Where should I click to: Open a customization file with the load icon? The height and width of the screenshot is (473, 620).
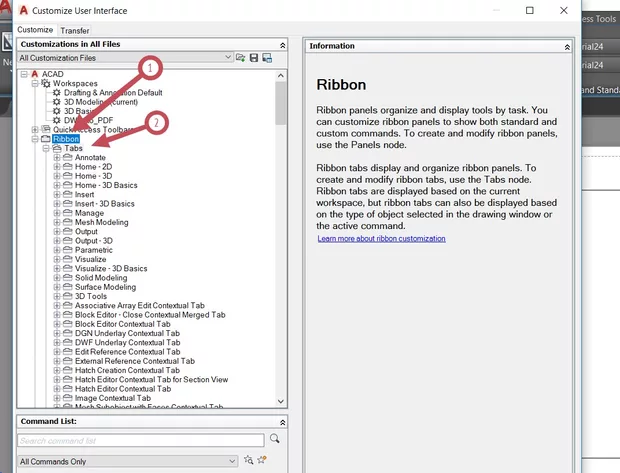pyautogui.click(x=240, y=58)
